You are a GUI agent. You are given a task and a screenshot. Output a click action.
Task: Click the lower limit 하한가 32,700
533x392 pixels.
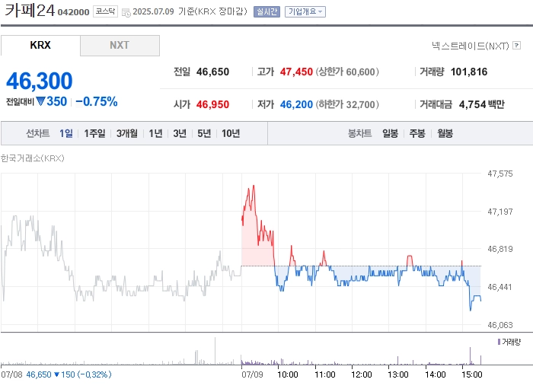[347, 104]
